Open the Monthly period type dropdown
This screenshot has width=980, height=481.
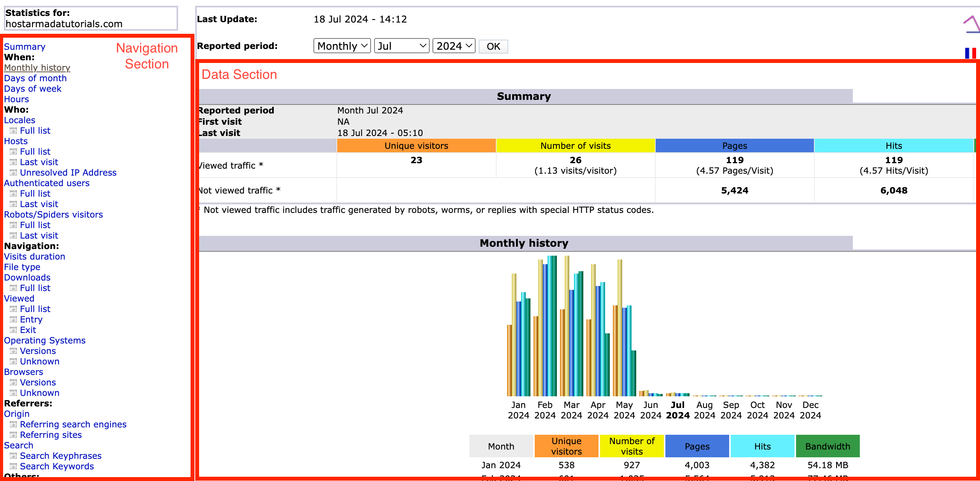tap(342, 46)
